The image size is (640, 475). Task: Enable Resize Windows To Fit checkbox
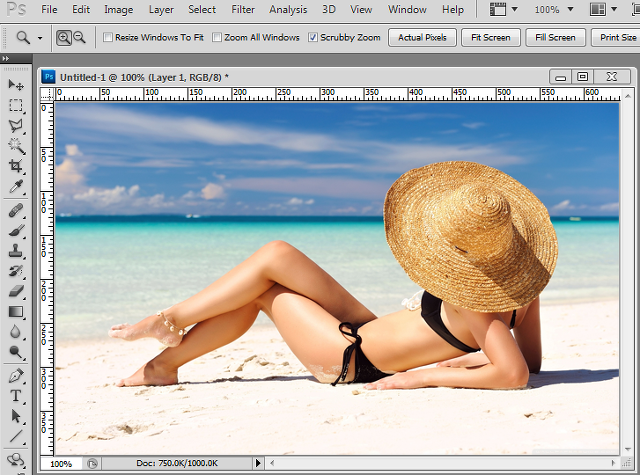click(108, 38)
